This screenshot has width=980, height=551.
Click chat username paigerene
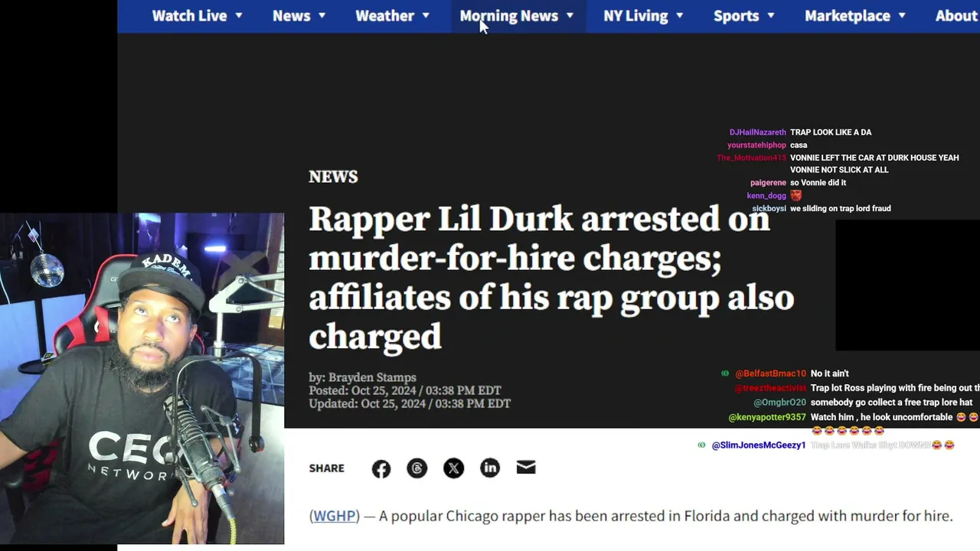coord(768,183)
